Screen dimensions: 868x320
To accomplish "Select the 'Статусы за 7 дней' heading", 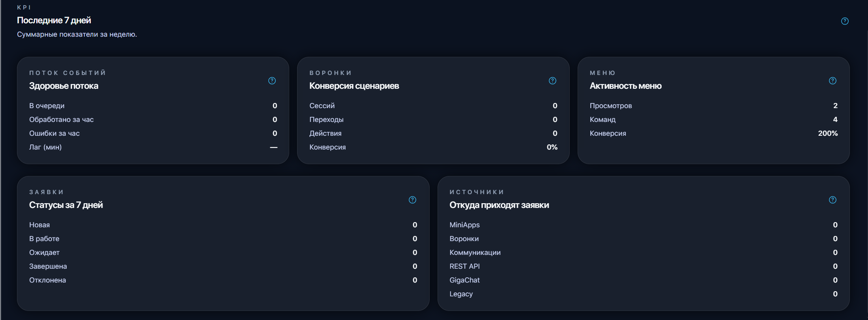I will [66, 205].
